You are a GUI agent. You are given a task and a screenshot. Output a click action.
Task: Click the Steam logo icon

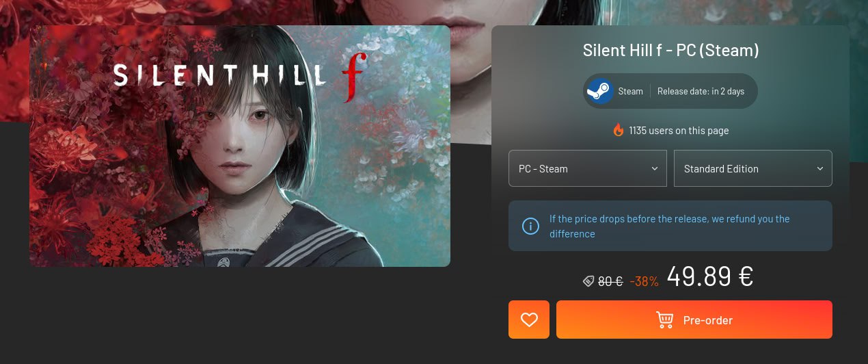(x=600, y=91)
